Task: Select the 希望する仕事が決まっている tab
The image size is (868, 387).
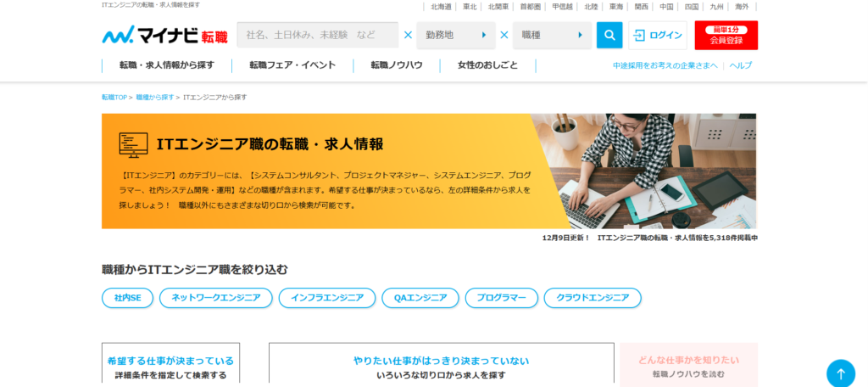Action: [x=170, y=367]
